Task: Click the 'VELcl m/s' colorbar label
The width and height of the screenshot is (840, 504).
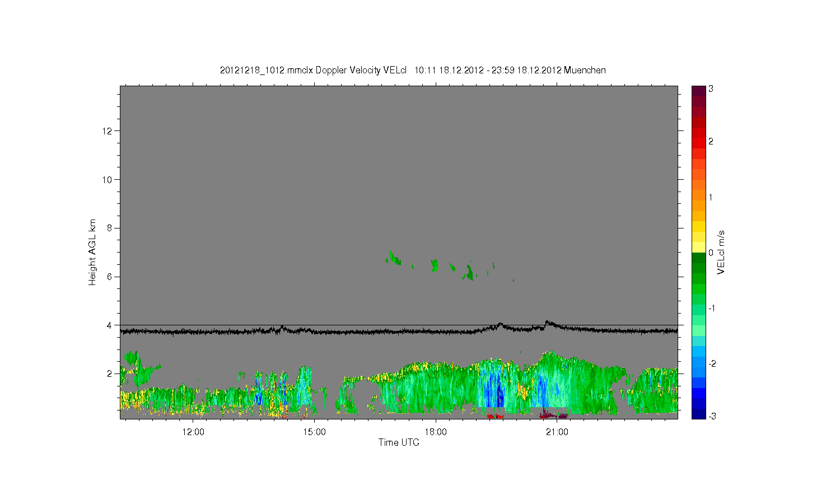Action: pyautogui.click(x=721, y=252)
